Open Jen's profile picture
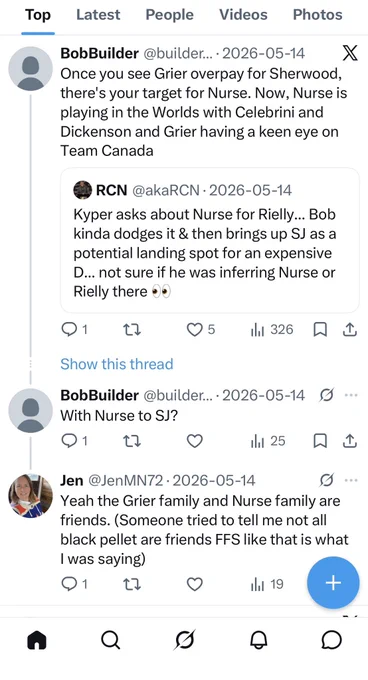The image size is (368, 680). click(30, 496)
